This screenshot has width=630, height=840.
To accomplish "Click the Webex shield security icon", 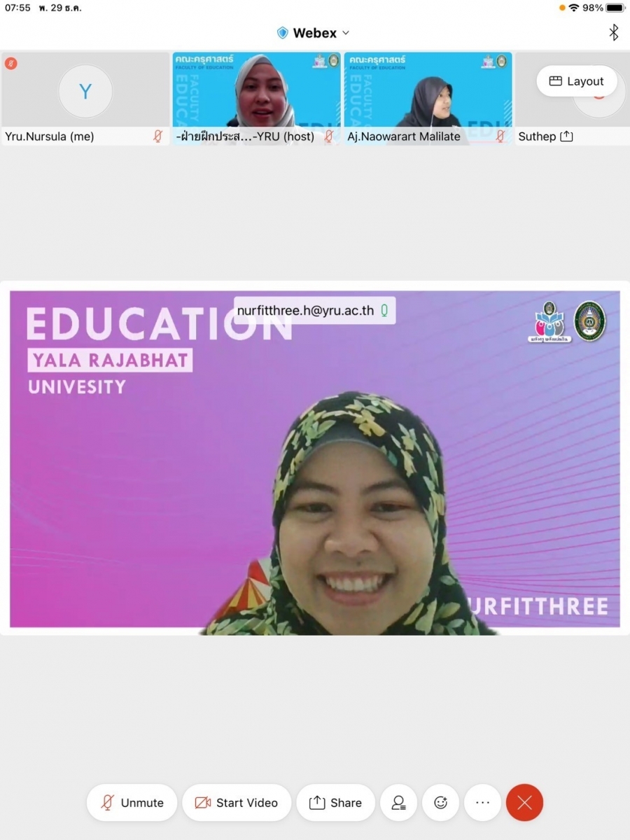I will pyautogui.click(x=283, y=33).
